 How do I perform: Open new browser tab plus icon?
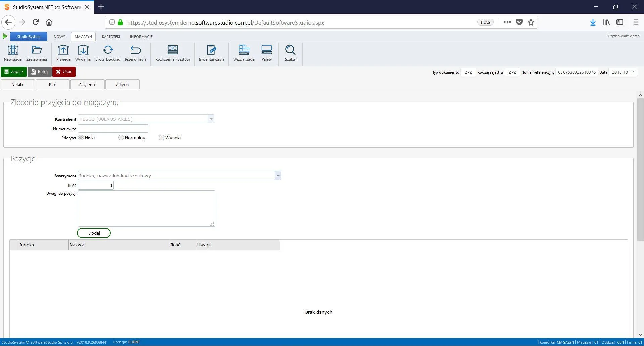[101, 7]
